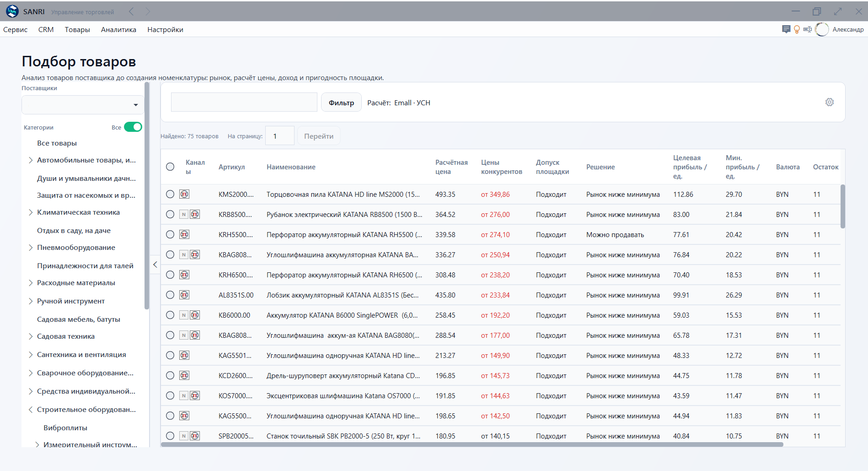868x471 pixels.
Task: Open the Товары menu
Action: click(x=77, y=29)
